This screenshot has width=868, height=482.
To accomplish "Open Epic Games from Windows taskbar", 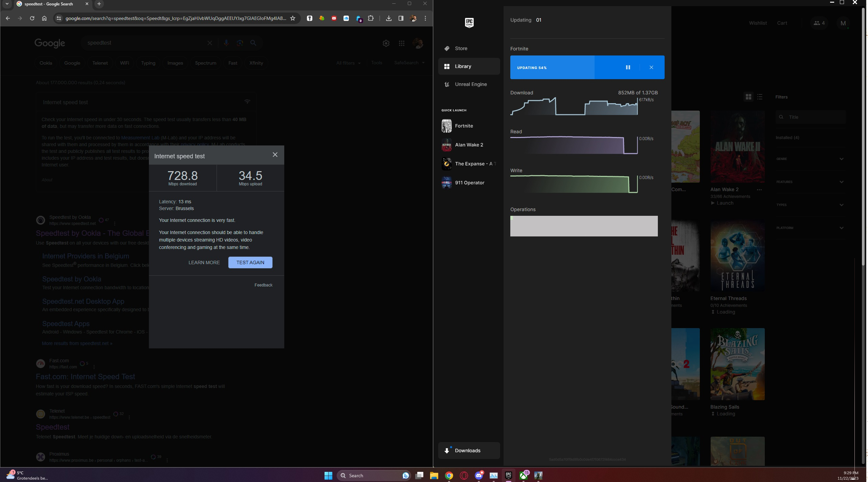I will (x=508, y=475).
